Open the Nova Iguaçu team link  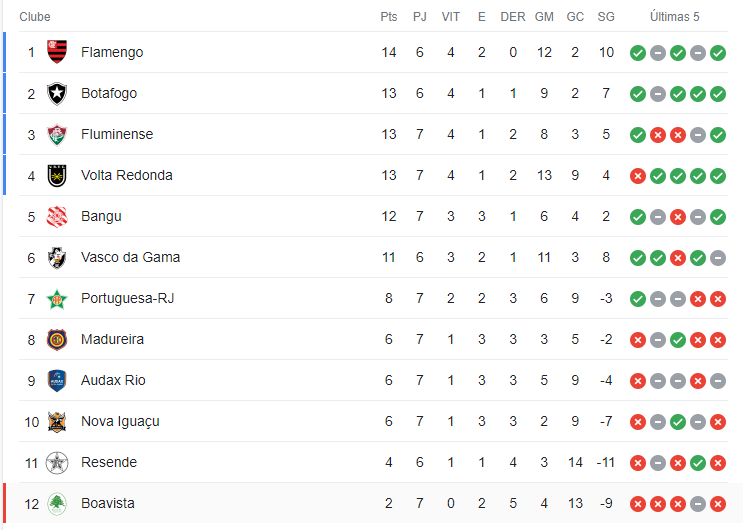(120, 421)
